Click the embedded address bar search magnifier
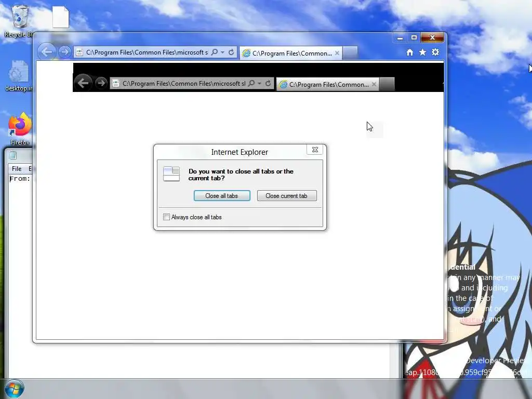 tap(251, 83)
